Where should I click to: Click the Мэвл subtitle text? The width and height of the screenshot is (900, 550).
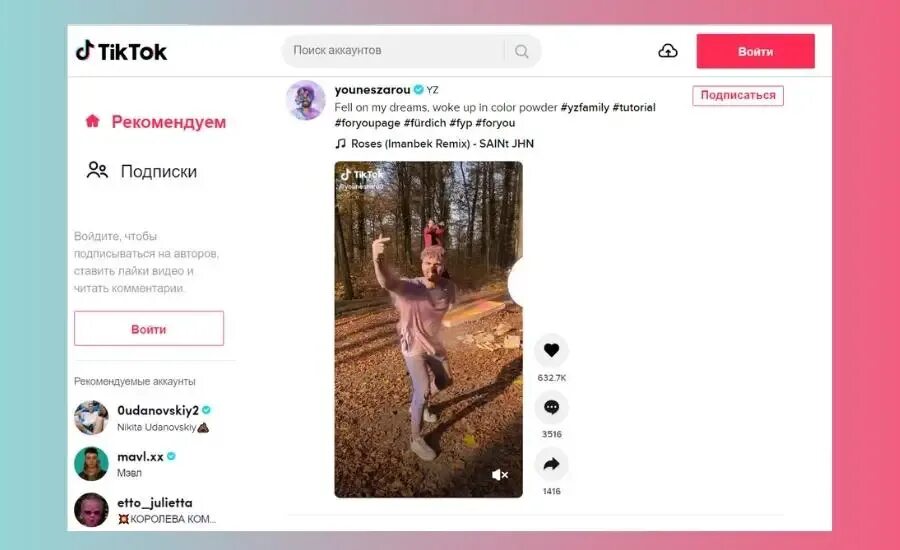pyautogui.click(x=129, y=473)
